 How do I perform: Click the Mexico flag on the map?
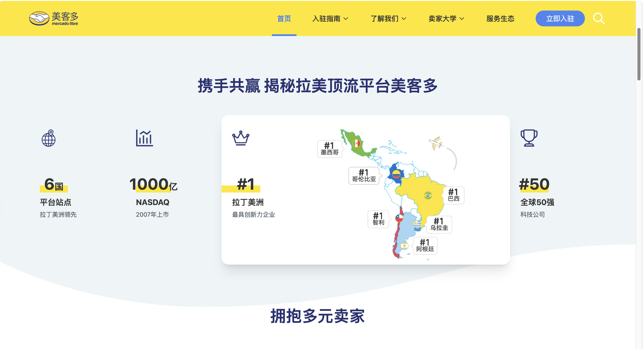[356, 143]
